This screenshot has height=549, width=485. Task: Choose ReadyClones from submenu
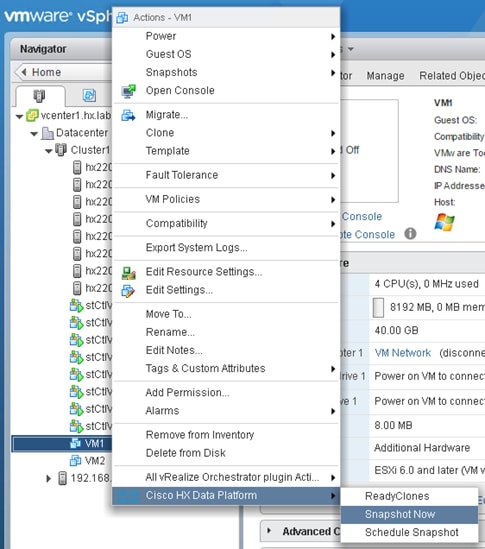(x=409, y=496)
